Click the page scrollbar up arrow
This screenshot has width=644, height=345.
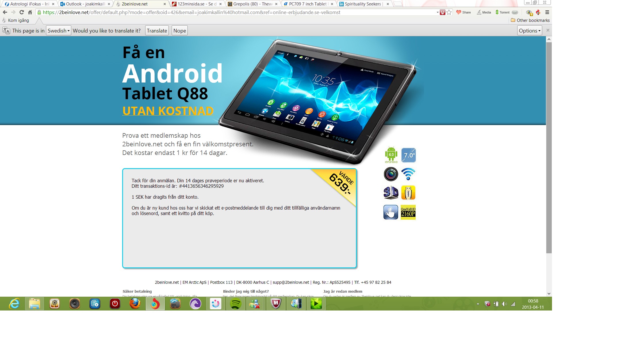click(x=549, y=39)
